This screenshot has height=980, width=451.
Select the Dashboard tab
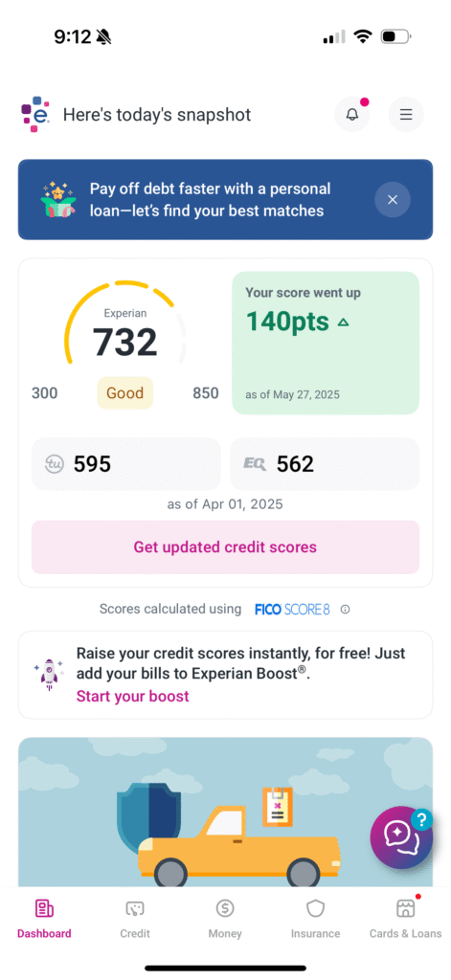44,919
